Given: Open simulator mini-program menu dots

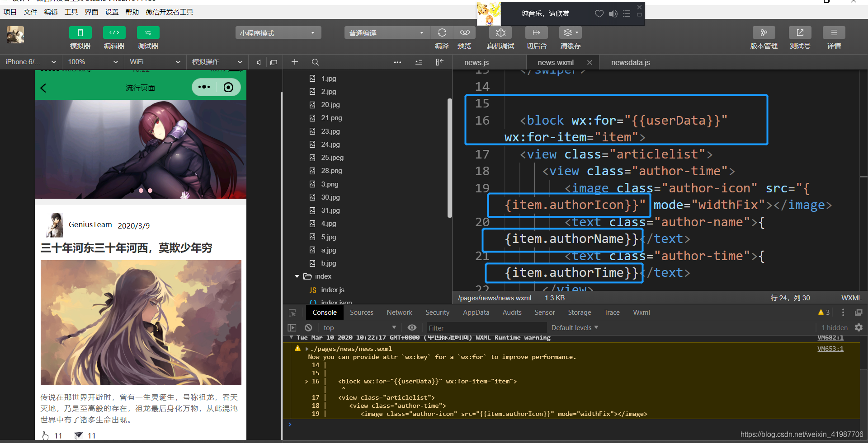Looking at the screenshot, I should click(x=204, y=87).
